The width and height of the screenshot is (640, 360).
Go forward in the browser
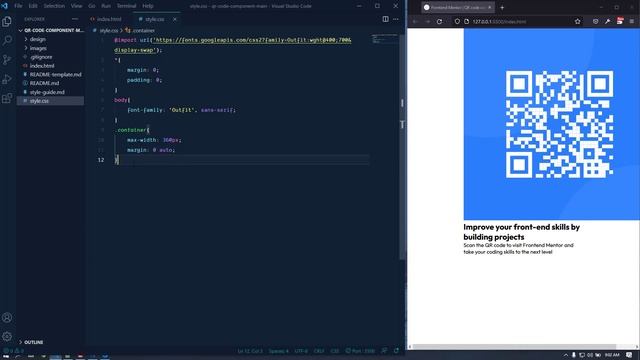click(x=427, y=22)
